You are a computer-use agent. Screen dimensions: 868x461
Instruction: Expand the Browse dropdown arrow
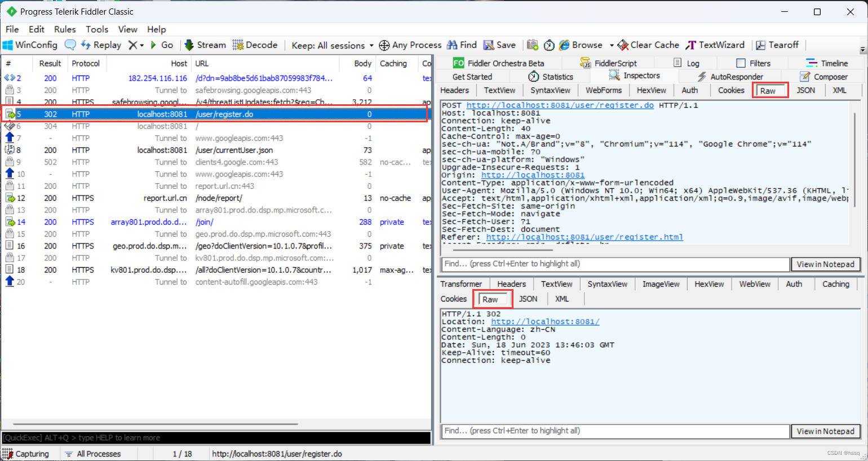[x=612, y=45]
